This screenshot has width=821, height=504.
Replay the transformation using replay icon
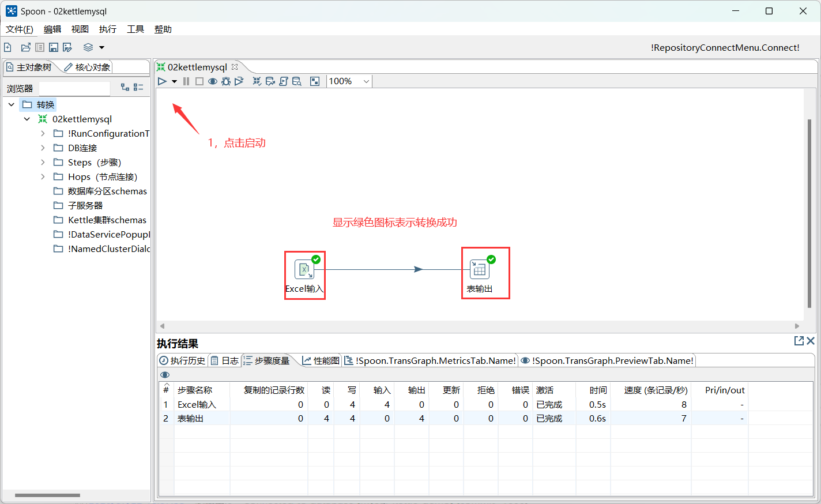pos(239,81)
